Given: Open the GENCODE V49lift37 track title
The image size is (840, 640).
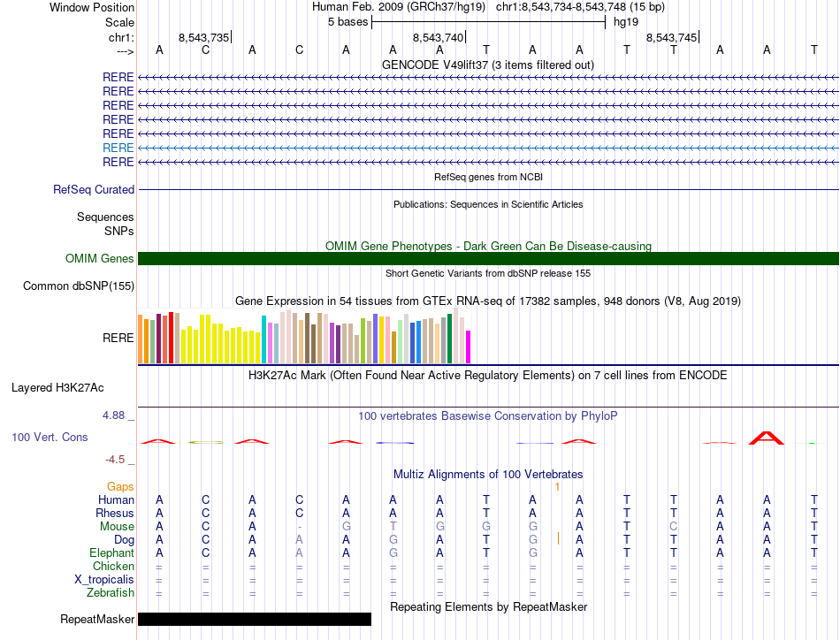Looking at the screenshot, I should 488,65.
